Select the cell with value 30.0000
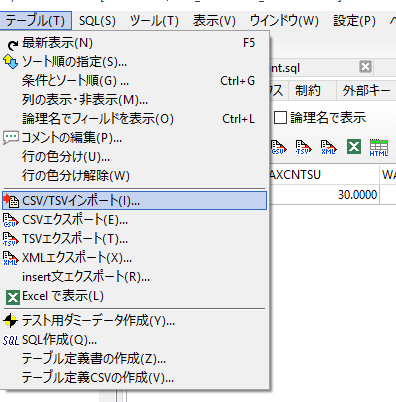 click(324, 194)
